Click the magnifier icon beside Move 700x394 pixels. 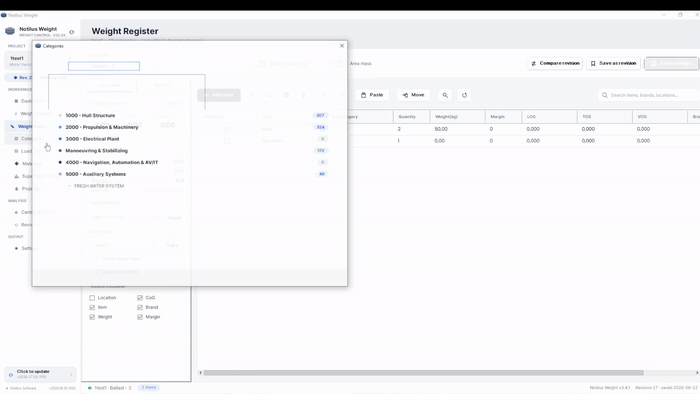445,95
